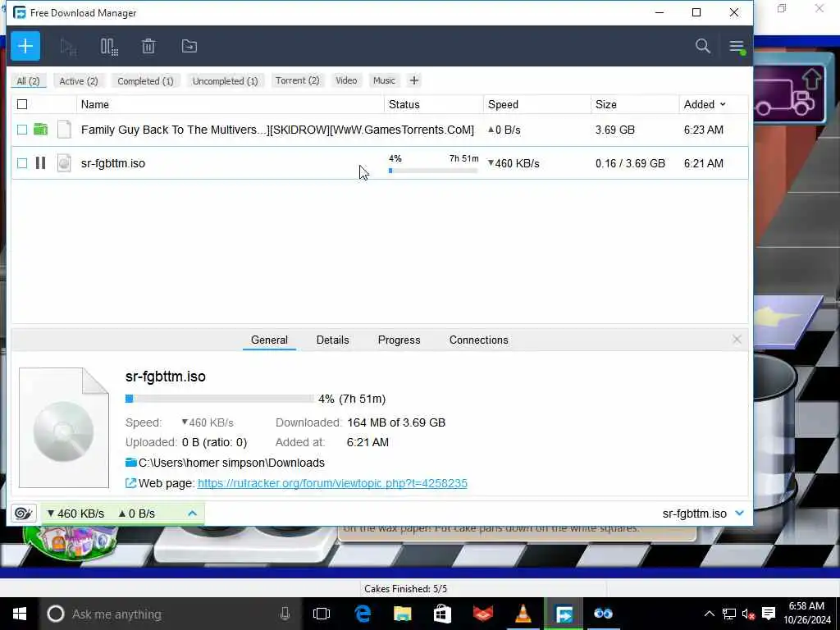Click file icon of Family Guy torrent row

coord(64,130)
